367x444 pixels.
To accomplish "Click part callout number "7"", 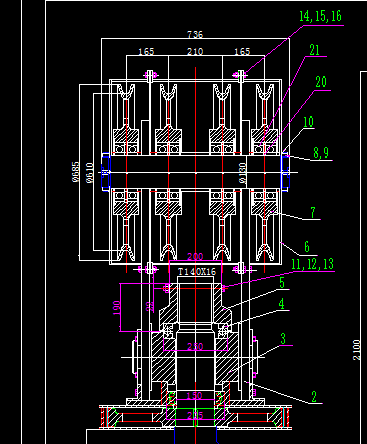I will point(313,213).
